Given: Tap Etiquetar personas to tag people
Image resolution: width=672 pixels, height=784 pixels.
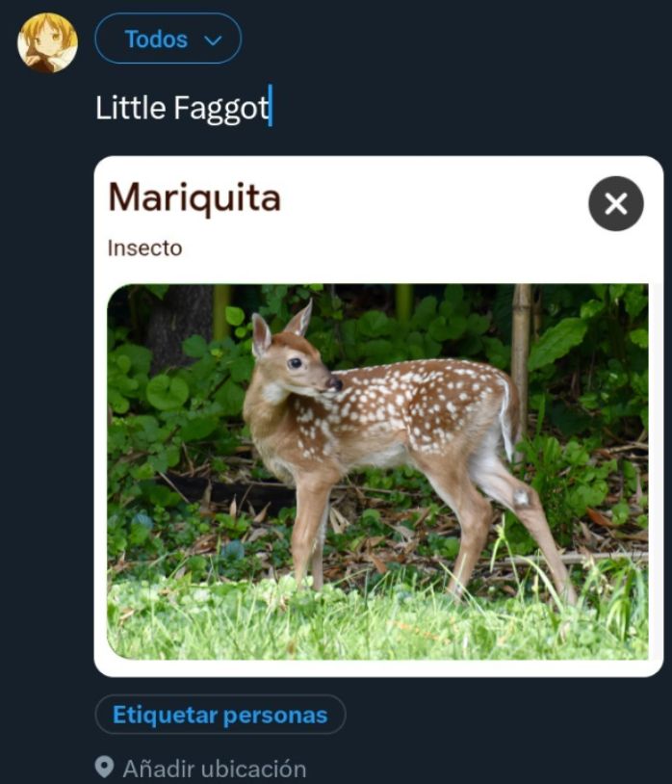Looking at the screenshot, I should (220, 714).
